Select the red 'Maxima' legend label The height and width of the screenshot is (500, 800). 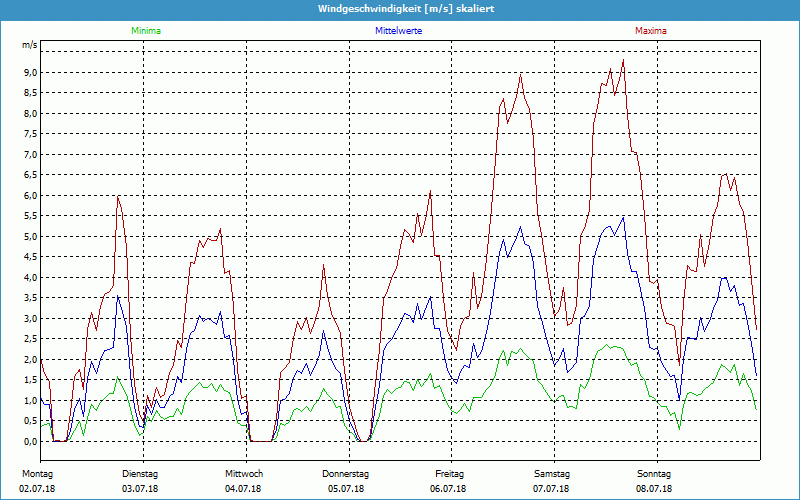651,31
